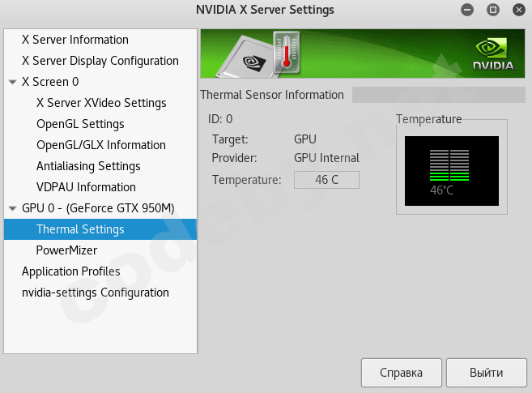This screenshot has width=532, height=393.
Task: Click the Temperature 46 C field
Action: click(326, 180)
